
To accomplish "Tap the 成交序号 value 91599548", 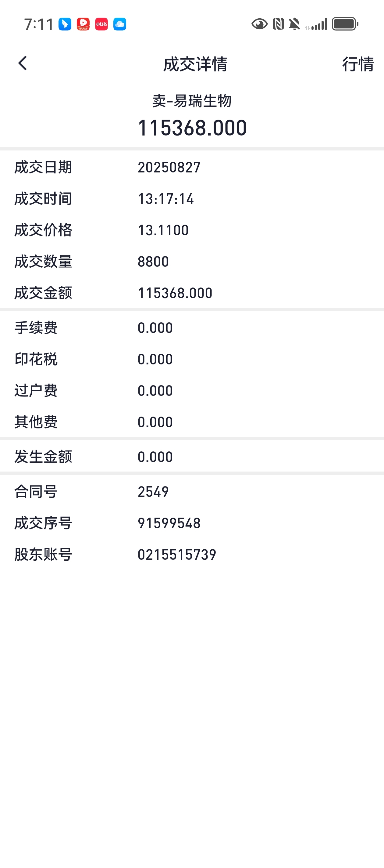I will click(169, 523).
